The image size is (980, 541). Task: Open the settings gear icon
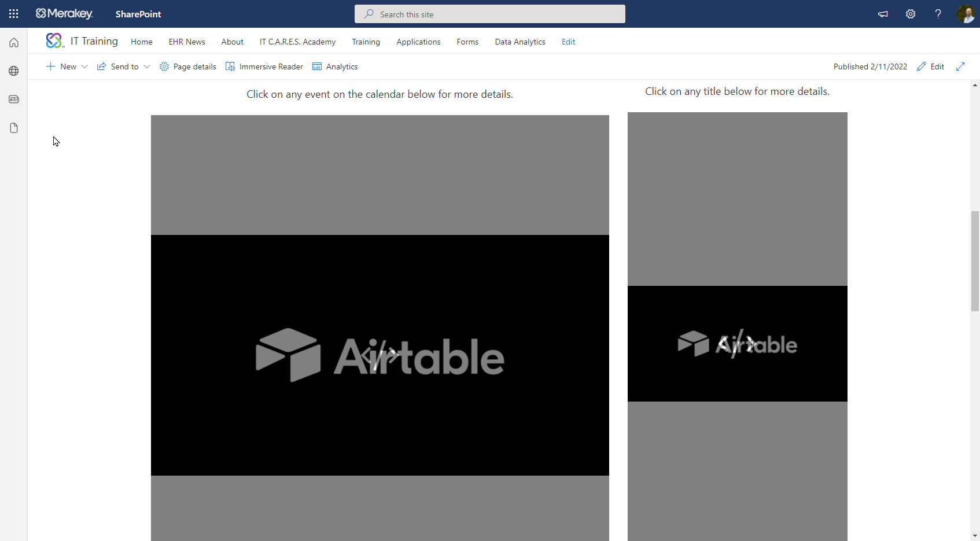tap(911, 14)
